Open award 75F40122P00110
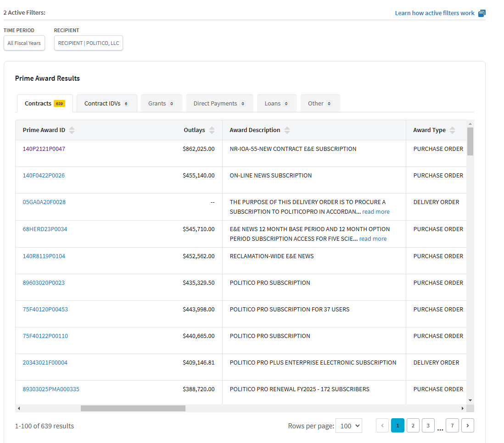Viewport: 504px width, 443px height. coord(45,336)
